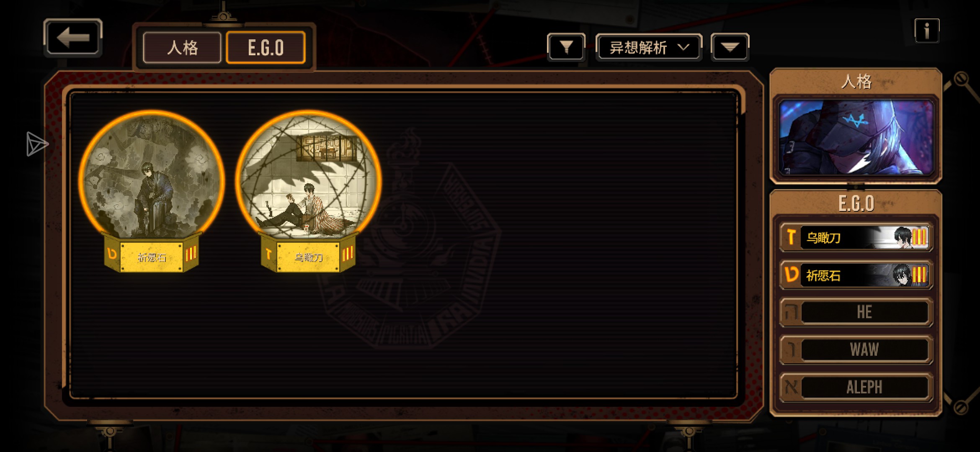Open the empty WAW E.G.O slot
Screen dimensions: 980x452
(x=856, y=350)
